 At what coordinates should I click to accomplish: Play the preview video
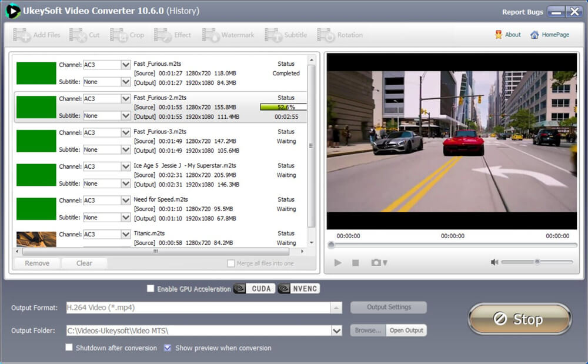pos(338,263)
